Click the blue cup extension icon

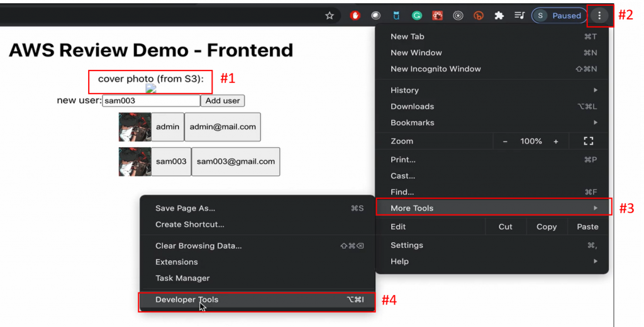coord(396,16)
